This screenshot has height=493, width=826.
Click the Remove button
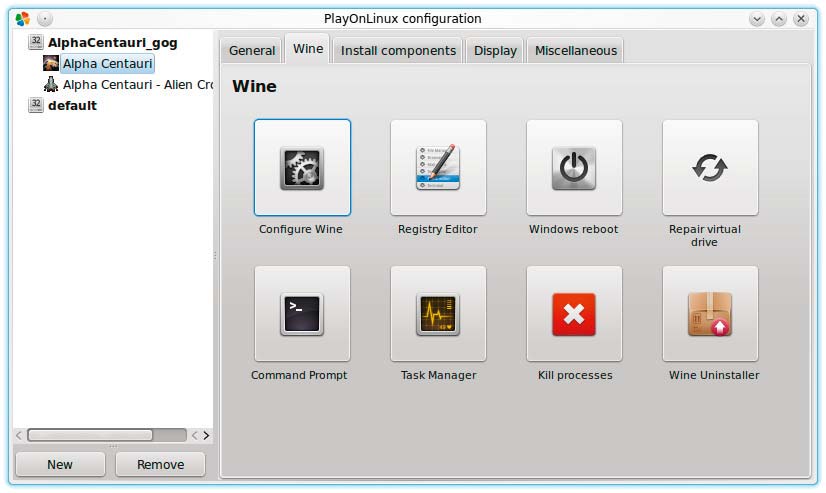coord(160,465)
